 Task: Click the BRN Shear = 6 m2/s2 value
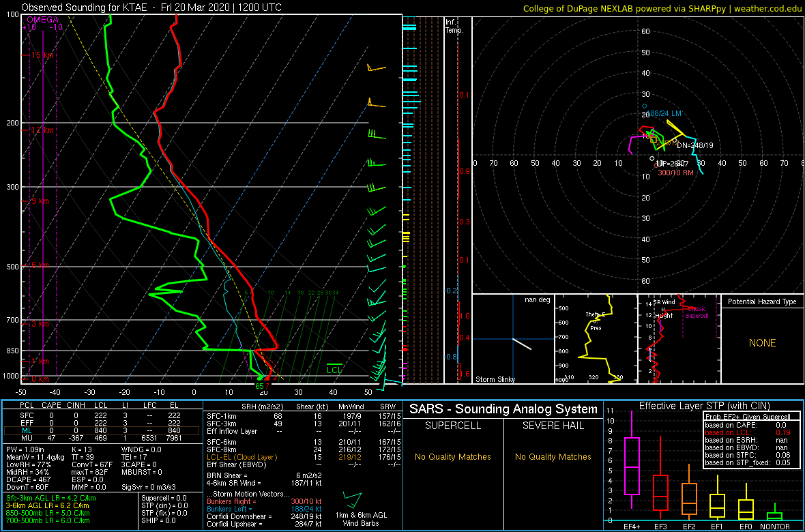263,475
